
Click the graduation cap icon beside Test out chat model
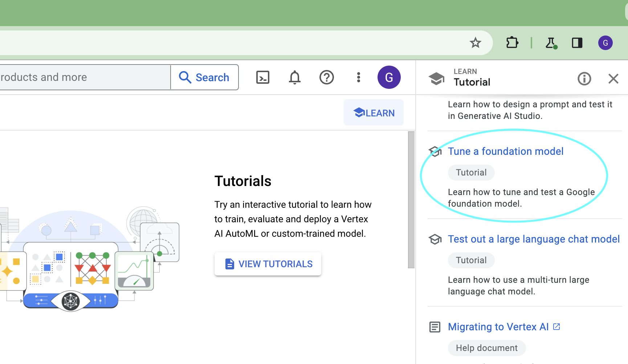[435, 239]
